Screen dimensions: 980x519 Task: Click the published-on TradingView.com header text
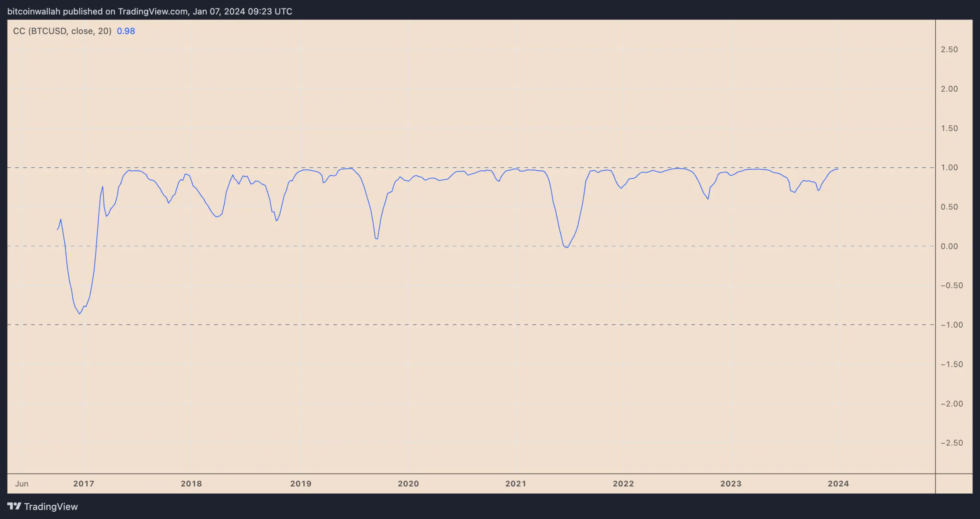pyautogui.click(x=149, y=11)
